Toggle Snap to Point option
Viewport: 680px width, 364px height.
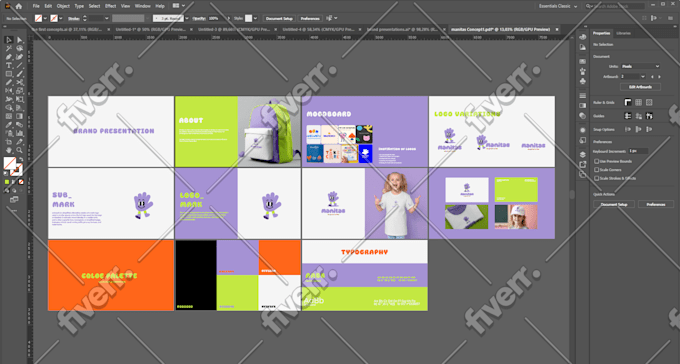pos(628,129)
